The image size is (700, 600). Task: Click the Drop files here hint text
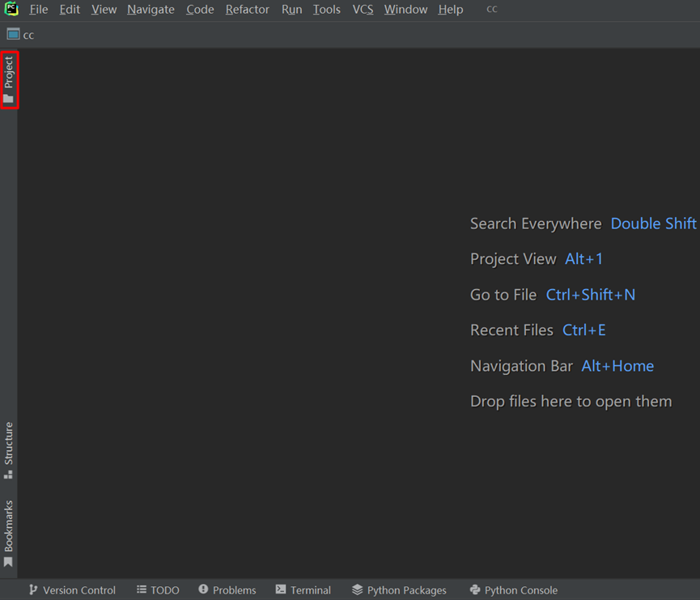[571, 401]
